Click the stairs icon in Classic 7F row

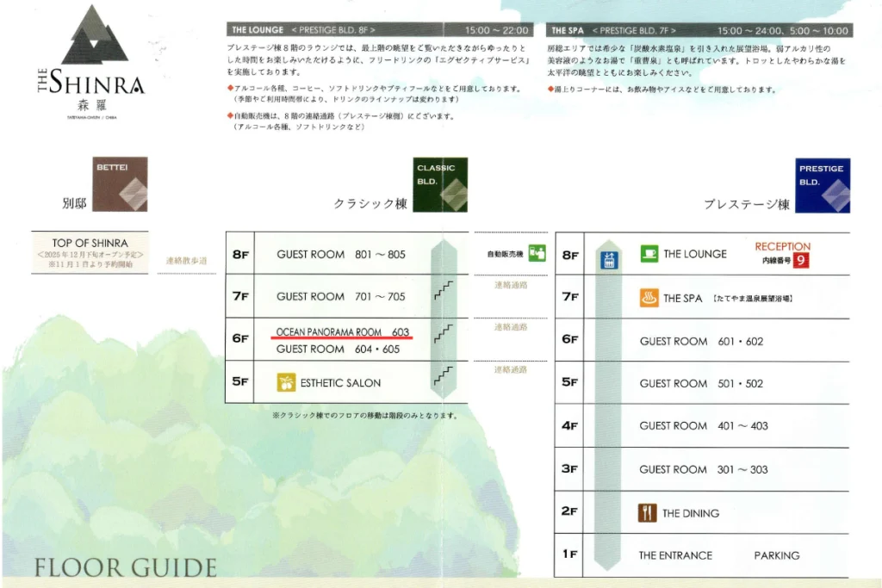click(444, 289)
